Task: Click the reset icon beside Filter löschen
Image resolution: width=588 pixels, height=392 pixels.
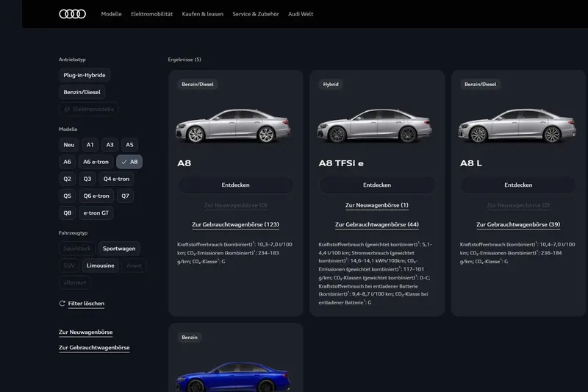Action: [x=62, y=303]
